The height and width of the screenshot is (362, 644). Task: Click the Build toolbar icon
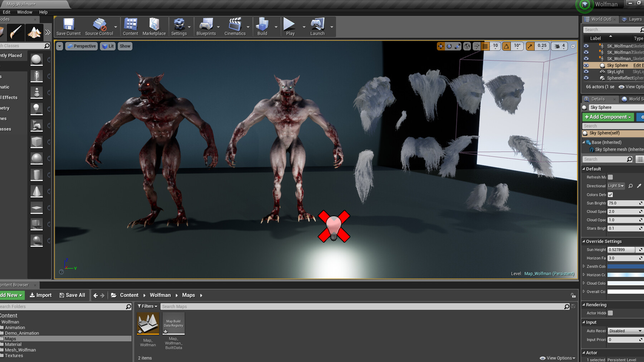click(262, 27)
